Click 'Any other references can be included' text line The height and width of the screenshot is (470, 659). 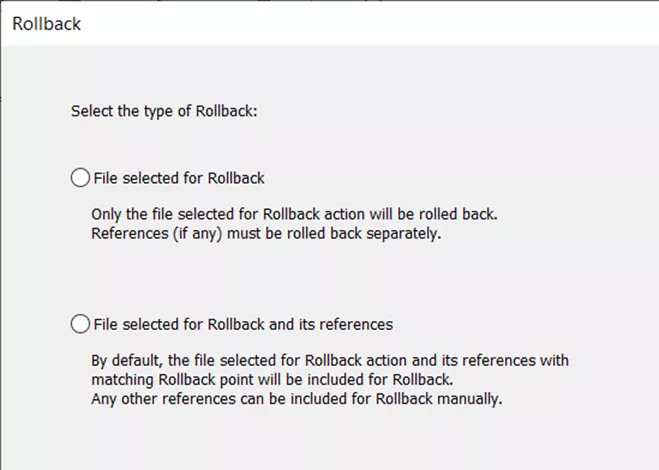coord(297,399)
